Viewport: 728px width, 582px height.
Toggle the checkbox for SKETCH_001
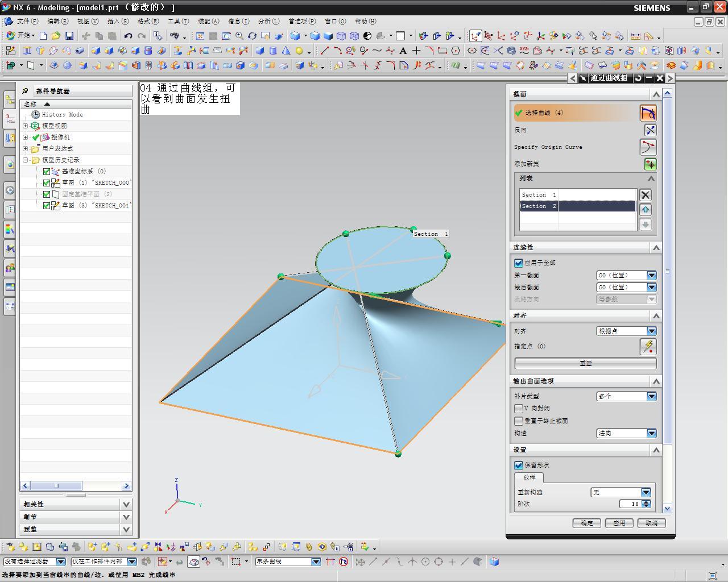point(47,206)
